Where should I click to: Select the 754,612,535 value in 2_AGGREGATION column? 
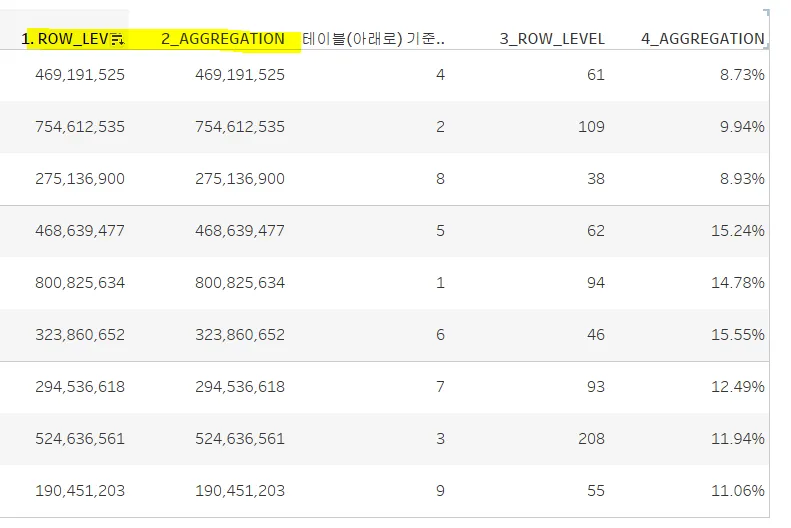(240, 127)
